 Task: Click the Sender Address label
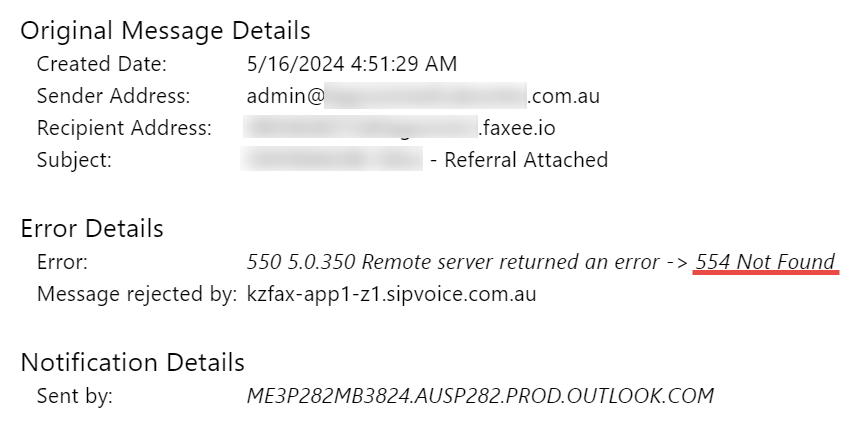pyautogui.click(x=114, y=96)
